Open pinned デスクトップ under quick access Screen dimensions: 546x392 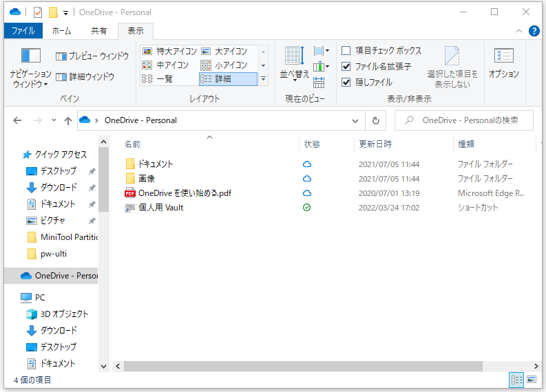pyautogui.click(x=58, y=171)
